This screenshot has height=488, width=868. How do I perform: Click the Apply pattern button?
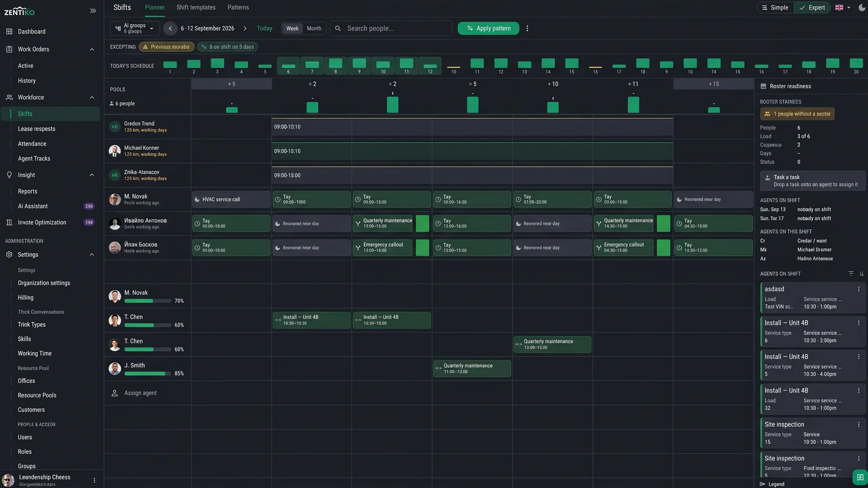(488, 28)
